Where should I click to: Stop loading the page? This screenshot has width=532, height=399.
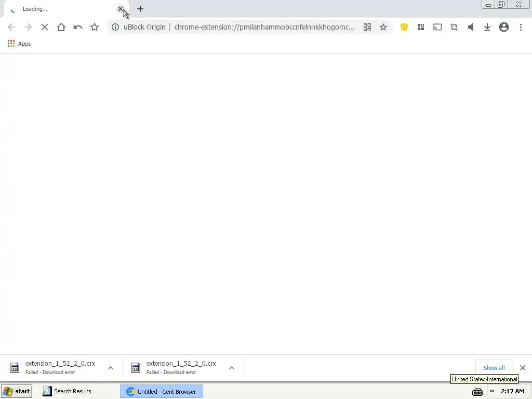(x=45, y=27)
